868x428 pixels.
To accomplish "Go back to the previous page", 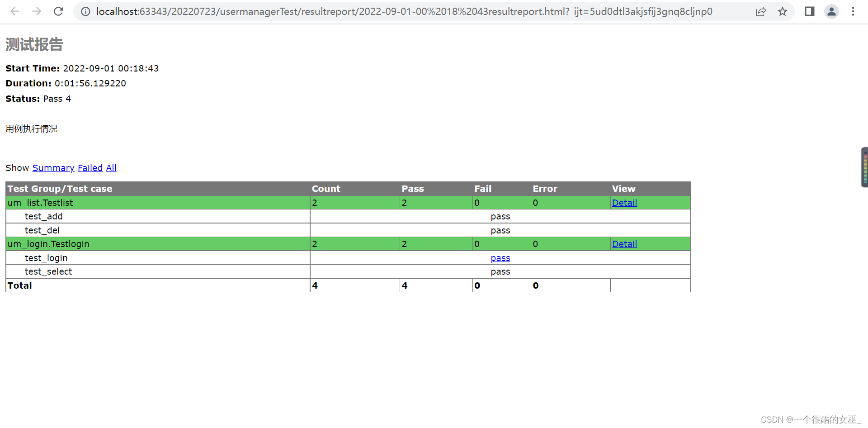I will click(15, 11).
